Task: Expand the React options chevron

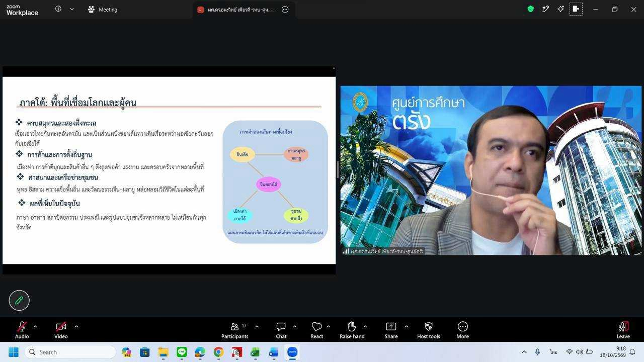Action: 328,326
